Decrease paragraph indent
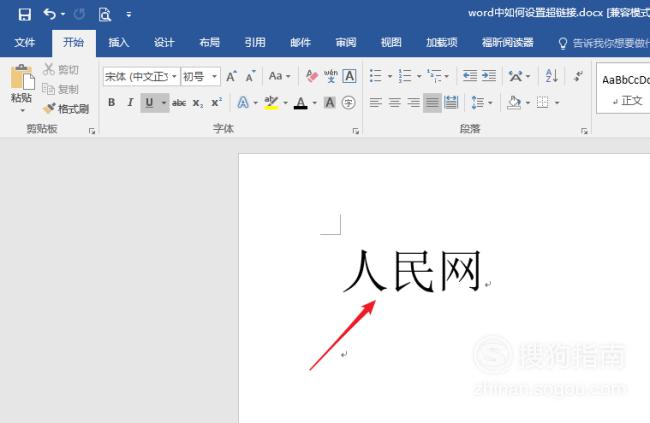650x423 pixels. tap(470, 76)
